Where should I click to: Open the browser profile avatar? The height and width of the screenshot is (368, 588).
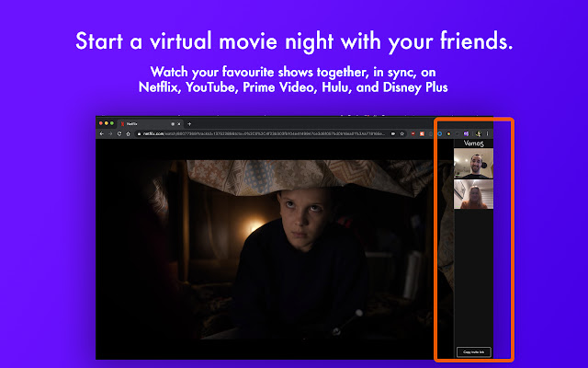tap(478, 133)
